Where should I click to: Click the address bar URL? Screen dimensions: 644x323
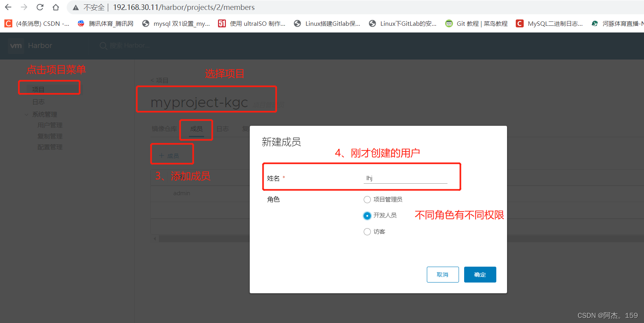(184, 7)
